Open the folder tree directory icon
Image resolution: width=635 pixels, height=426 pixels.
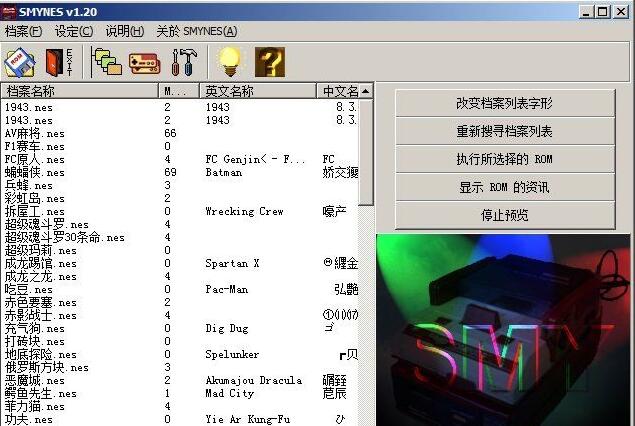point(106,62)
